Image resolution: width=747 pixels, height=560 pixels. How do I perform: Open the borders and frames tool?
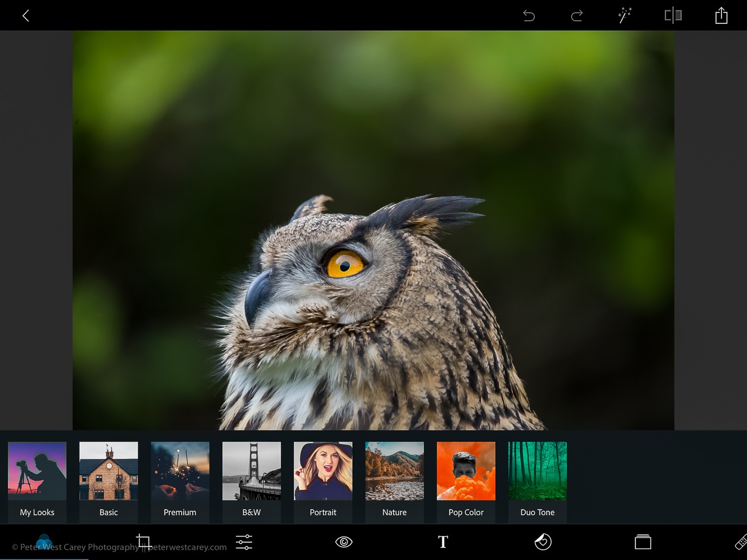coord(643,542)
